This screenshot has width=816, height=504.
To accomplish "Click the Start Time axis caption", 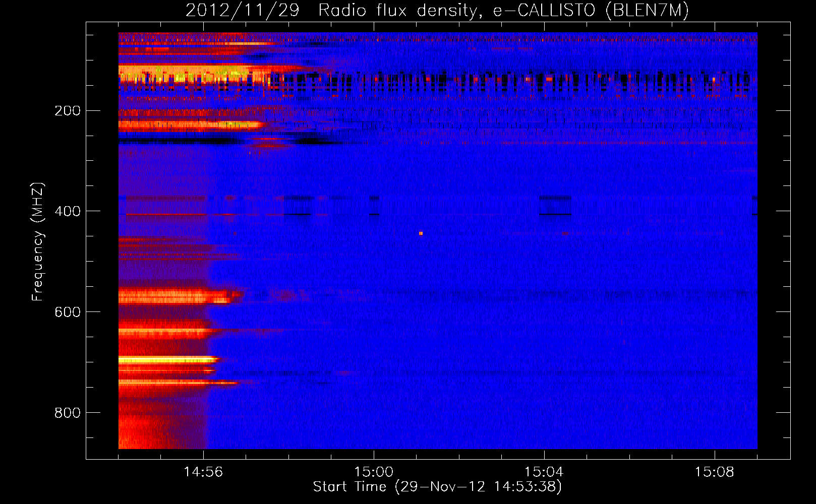I will click(437, 487).
